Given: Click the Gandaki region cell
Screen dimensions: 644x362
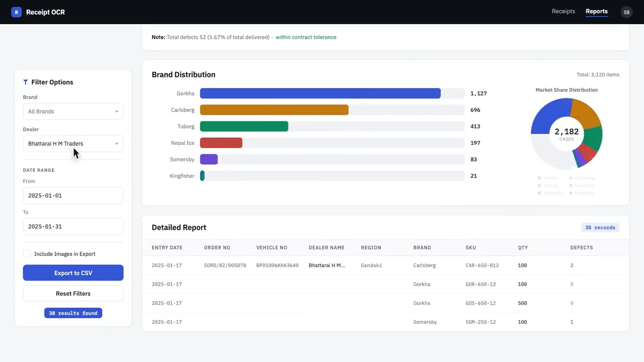Looking at the screenshot, I should point(371,265).
